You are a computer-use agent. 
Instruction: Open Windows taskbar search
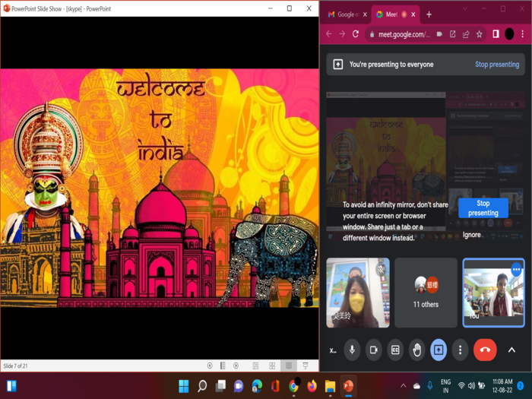point(202,386)
